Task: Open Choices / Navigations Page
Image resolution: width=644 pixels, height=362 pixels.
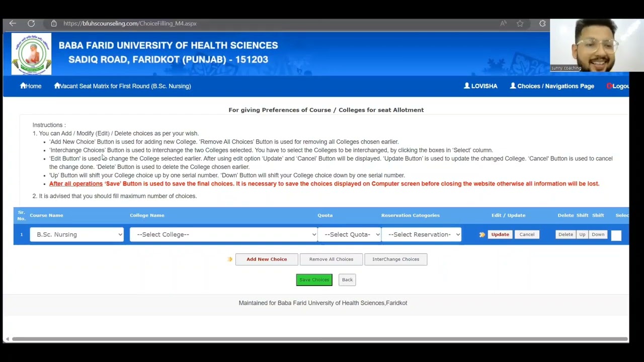Action: point(552,86)
